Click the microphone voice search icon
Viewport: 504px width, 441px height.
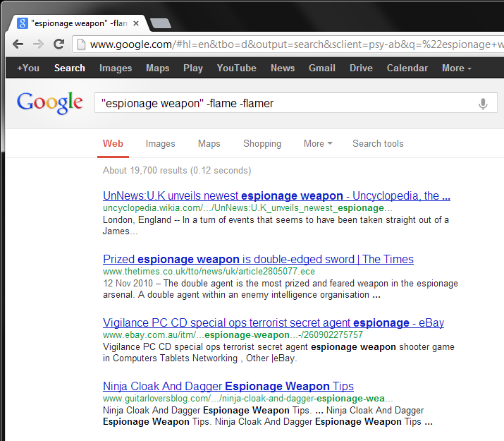click(x=483, y=104)
